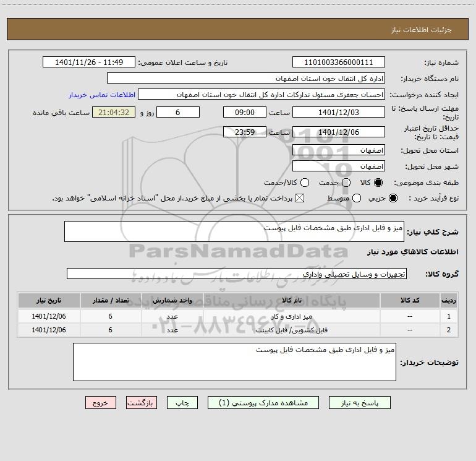This screenshot has height=461, width=476.
Task: Toggle the اسناد خزانه اسلامی payment checkbox
Action: [x=300, y=198]
